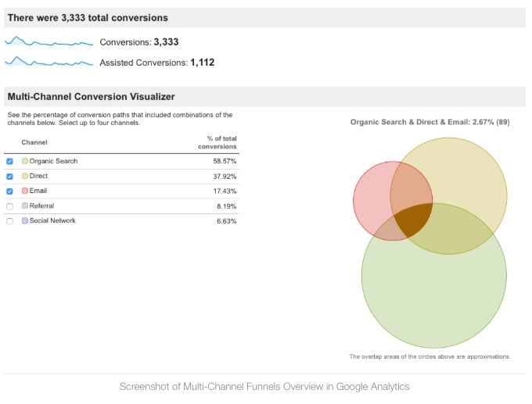Click the Conversions sparkline chart
The image size is (532, 404).
tap(49, 41)
